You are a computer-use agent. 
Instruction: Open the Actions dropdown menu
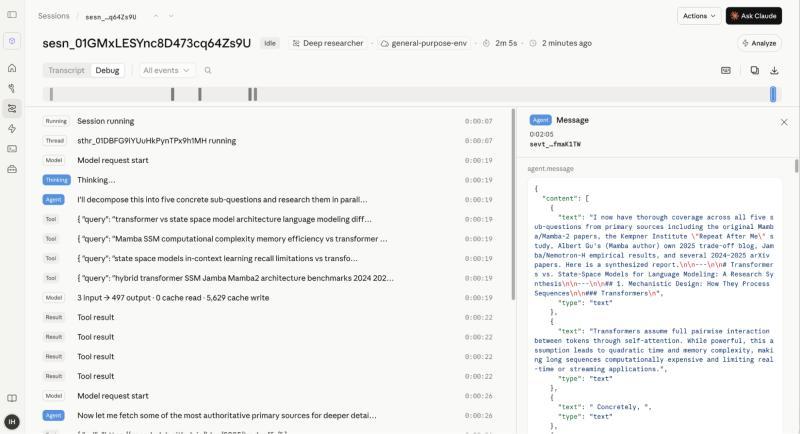pos(699,16)
